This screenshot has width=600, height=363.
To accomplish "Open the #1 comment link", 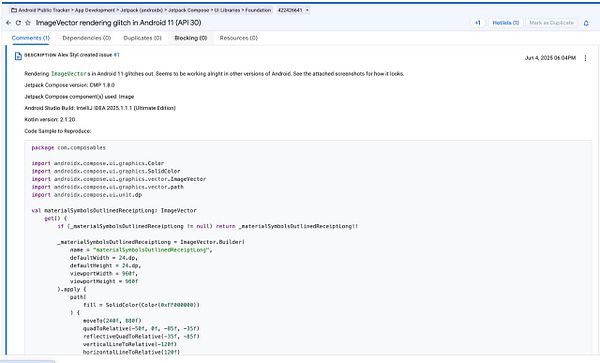I will (x=116, y=55).
